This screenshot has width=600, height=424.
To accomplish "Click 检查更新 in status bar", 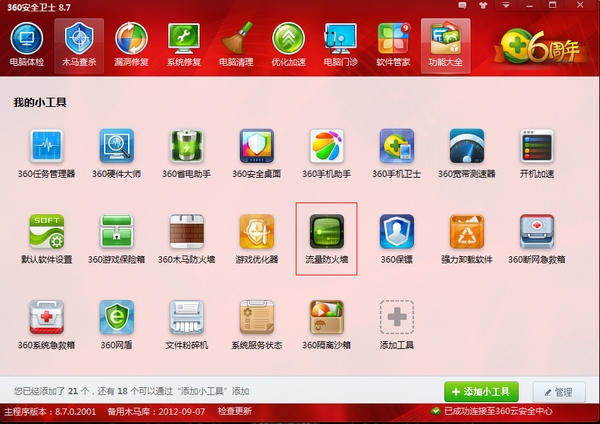I will 235,411.
